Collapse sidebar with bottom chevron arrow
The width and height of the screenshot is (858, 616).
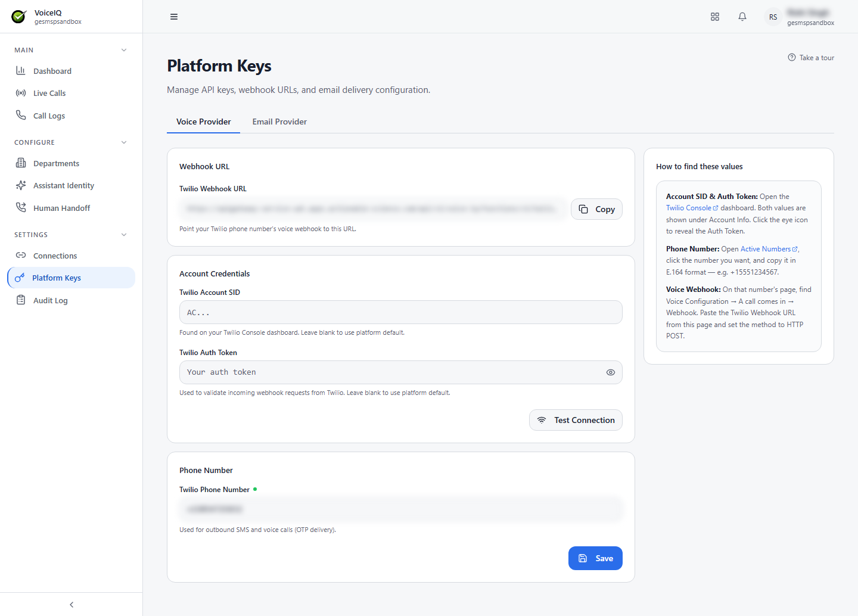[71, 605]
